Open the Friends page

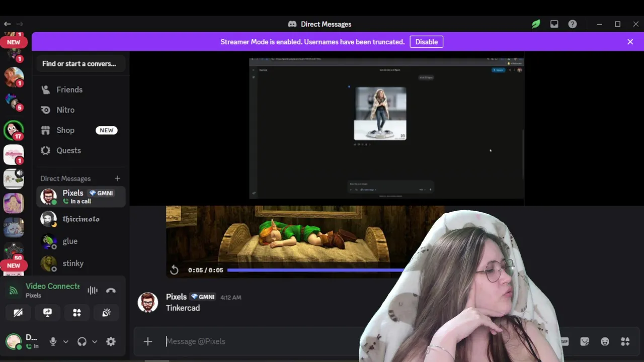[x=80, y=89]
